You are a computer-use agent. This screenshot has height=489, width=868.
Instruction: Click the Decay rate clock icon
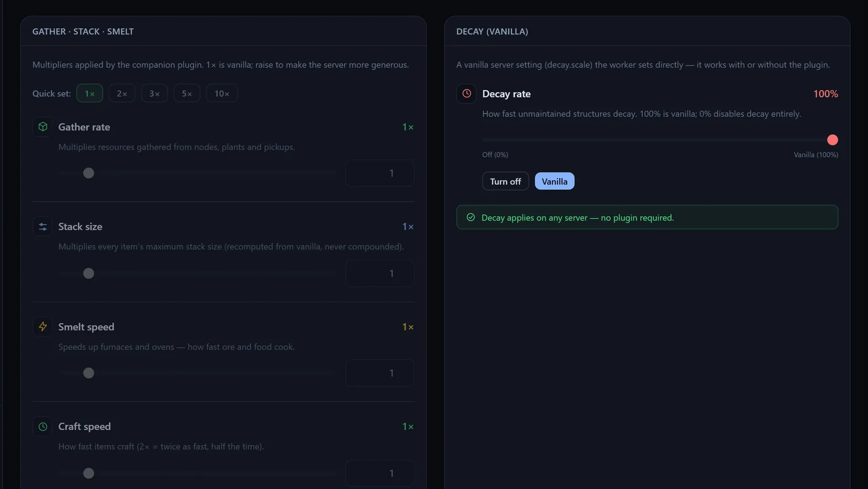click(x=466, y=94)
